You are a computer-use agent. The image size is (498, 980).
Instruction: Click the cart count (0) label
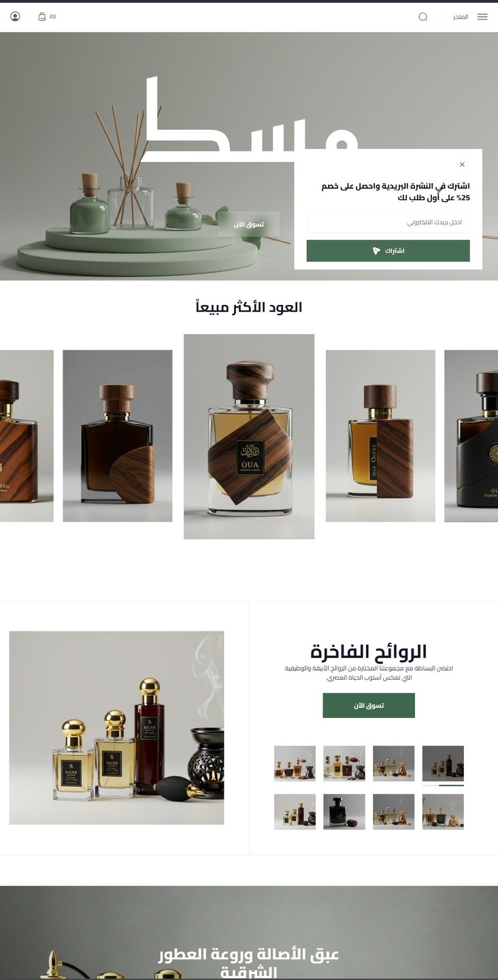pyautogui.click(x=52, y=17)
